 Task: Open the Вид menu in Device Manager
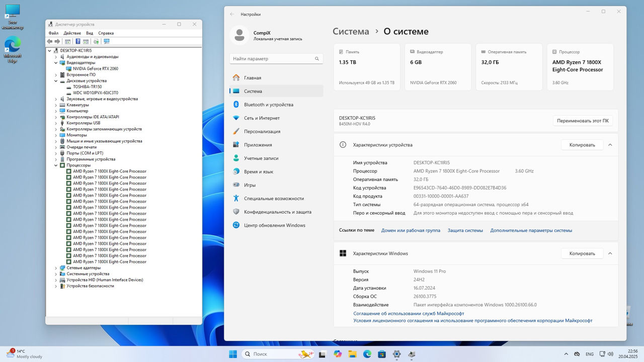pyautogui.click(x=90, y=33)
